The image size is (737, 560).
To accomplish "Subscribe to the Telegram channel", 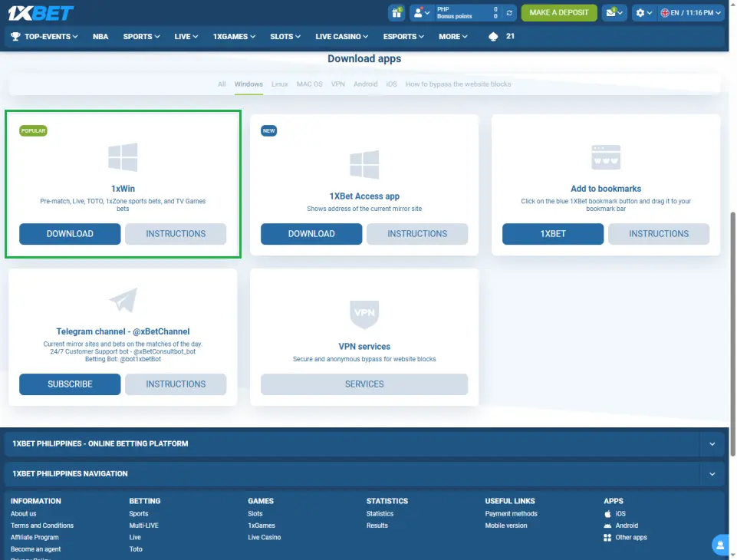I will [70, 384].
